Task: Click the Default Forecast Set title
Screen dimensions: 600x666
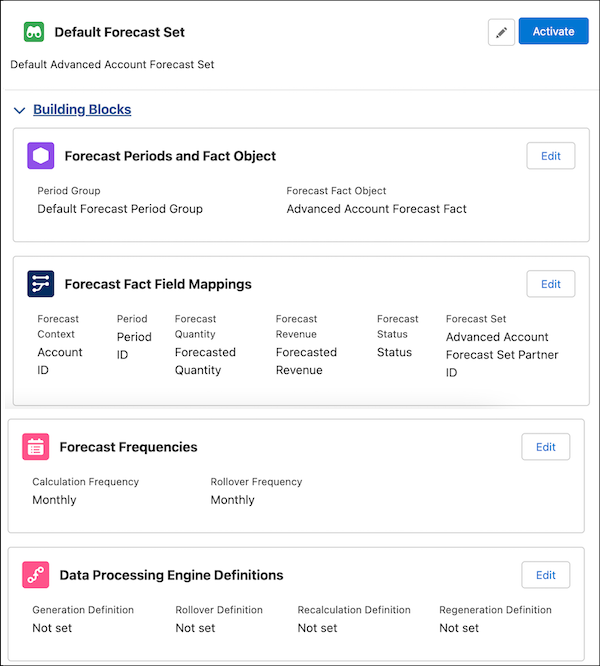Action: click(119, 32)
